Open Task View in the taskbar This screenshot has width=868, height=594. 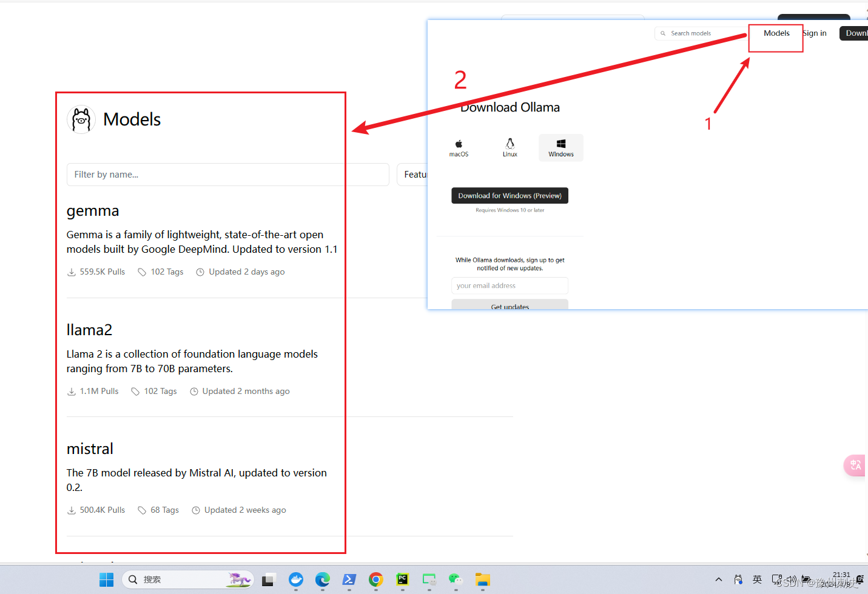coord(269,580)
